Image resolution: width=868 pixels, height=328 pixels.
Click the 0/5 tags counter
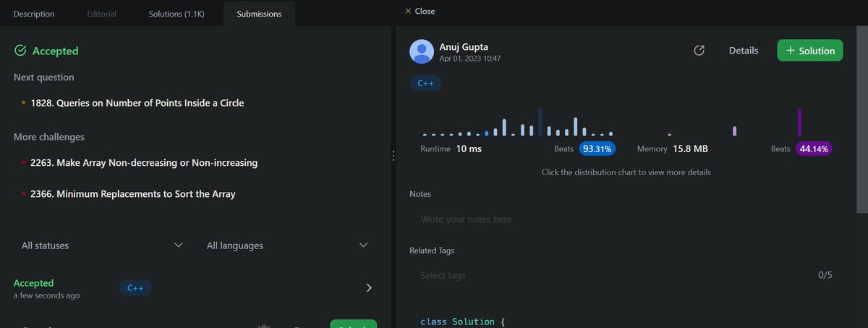pos(825,276)
